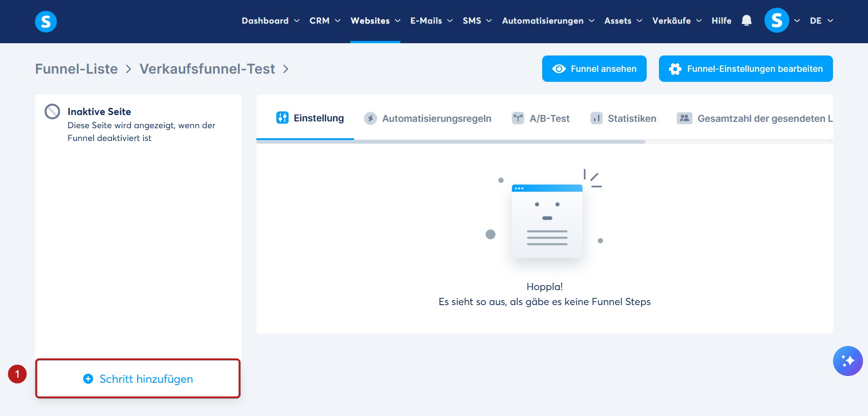
Task: Open the E-Mails dropdown
Action: tap(431, 20)
